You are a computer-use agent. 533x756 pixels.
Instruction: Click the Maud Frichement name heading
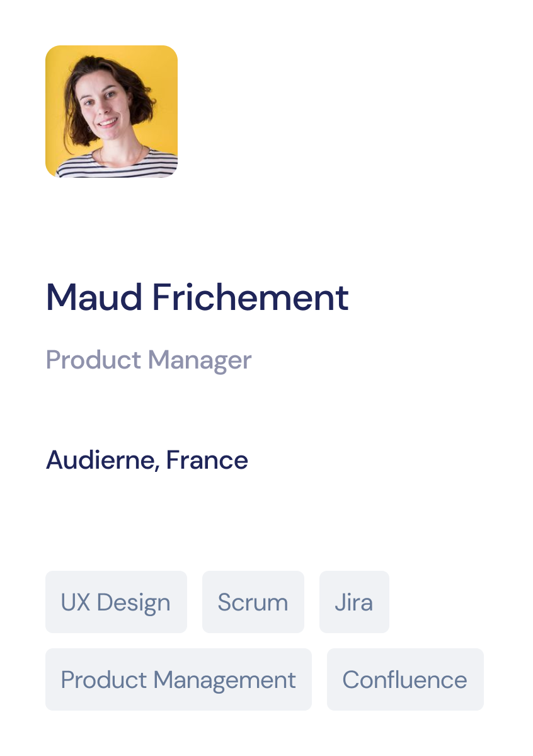pos(197,297)
